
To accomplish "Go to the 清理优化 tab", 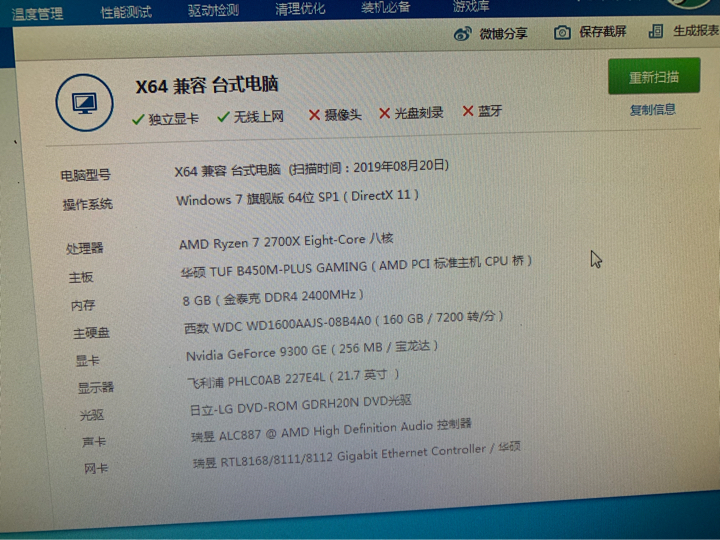I will click(300, 10).
